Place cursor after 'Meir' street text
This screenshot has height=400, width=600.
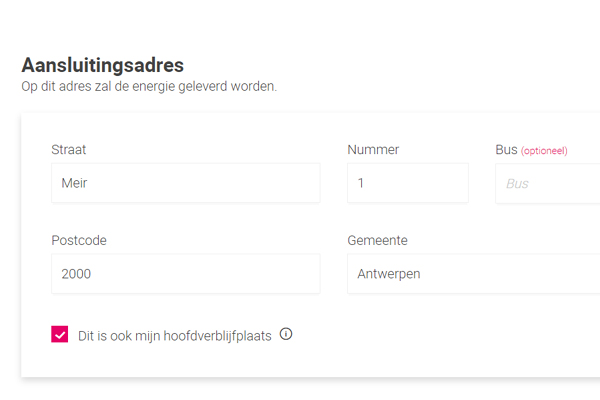click(89, 183)
